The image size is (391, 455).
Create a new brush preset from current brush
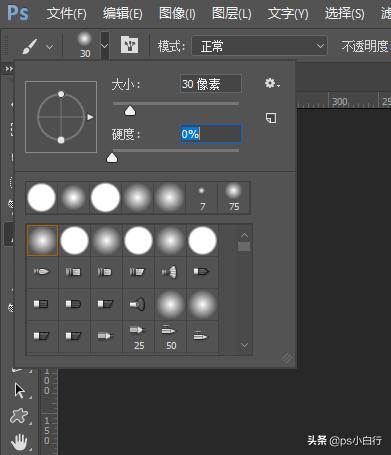271,118
